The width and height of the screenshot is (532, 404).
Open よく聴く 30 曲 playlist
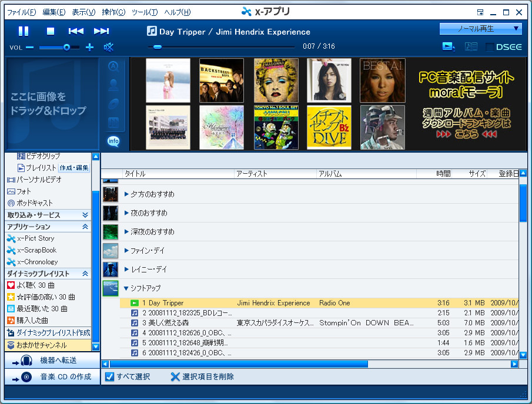pos(31,285)
